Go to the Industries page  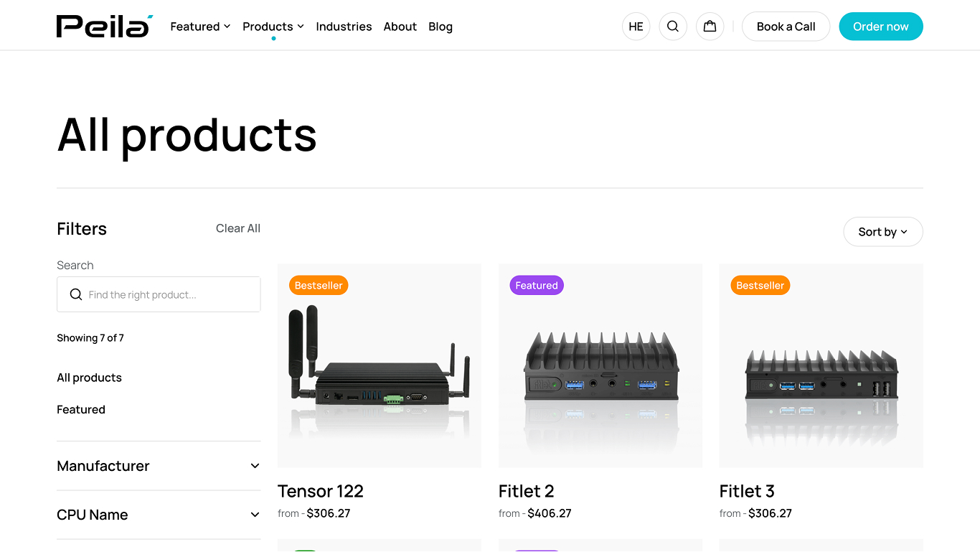click(x=344, y=27)
